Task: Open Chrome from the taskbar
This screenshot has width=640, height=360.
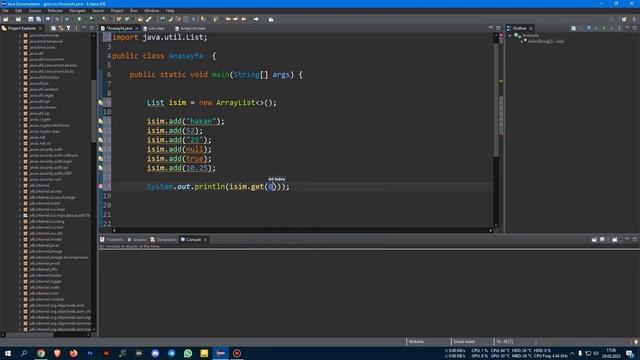Action: tap(41, 353)
